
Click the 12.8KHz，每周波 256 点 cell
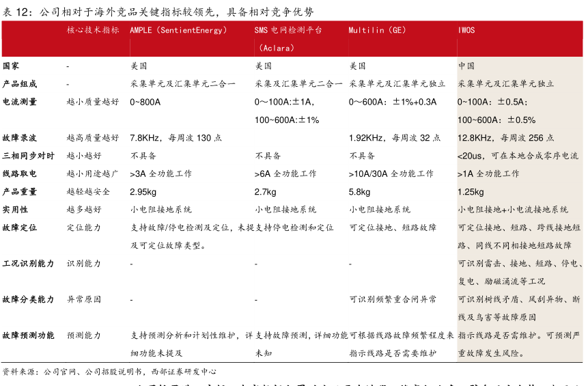pos(506,138)
